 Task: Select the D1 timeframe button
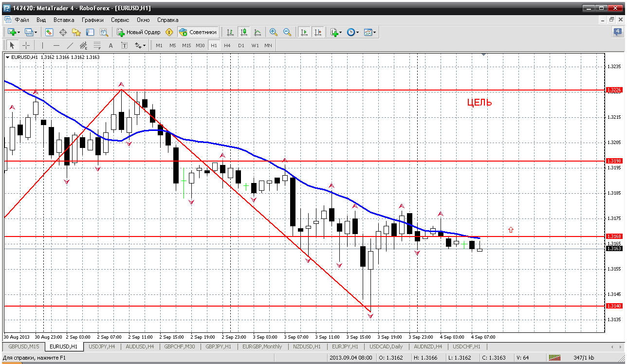[x=241, y=45]
